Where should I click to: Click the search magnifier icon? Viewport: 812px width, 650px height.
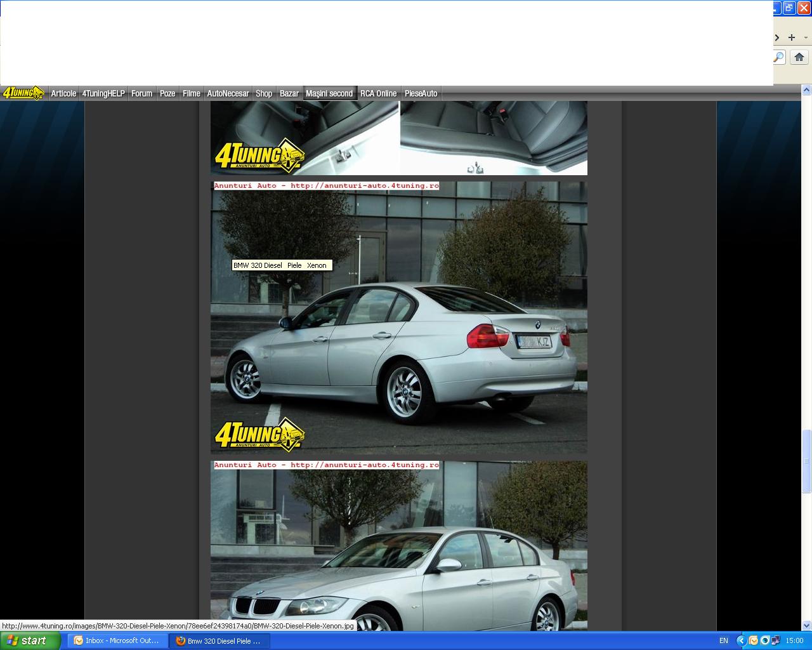(778, 57)
